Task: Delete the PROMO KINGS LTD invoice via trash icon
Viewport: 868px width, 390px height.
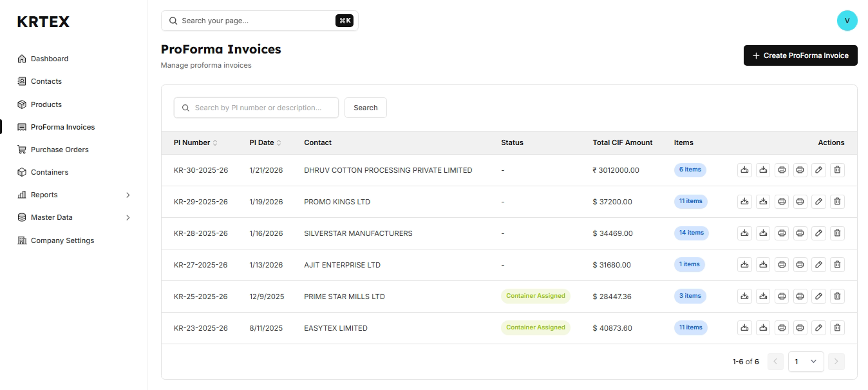Action: 837,202
